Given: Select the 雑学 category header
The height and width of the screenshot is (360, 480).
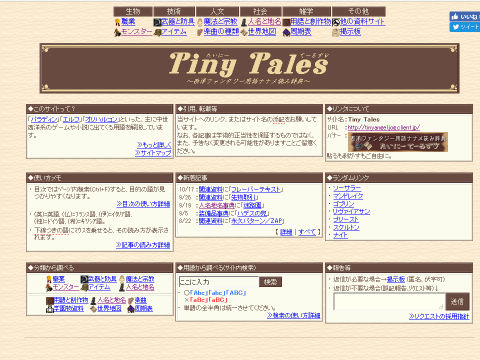Looking at the screenshot, I should point(306,12).
